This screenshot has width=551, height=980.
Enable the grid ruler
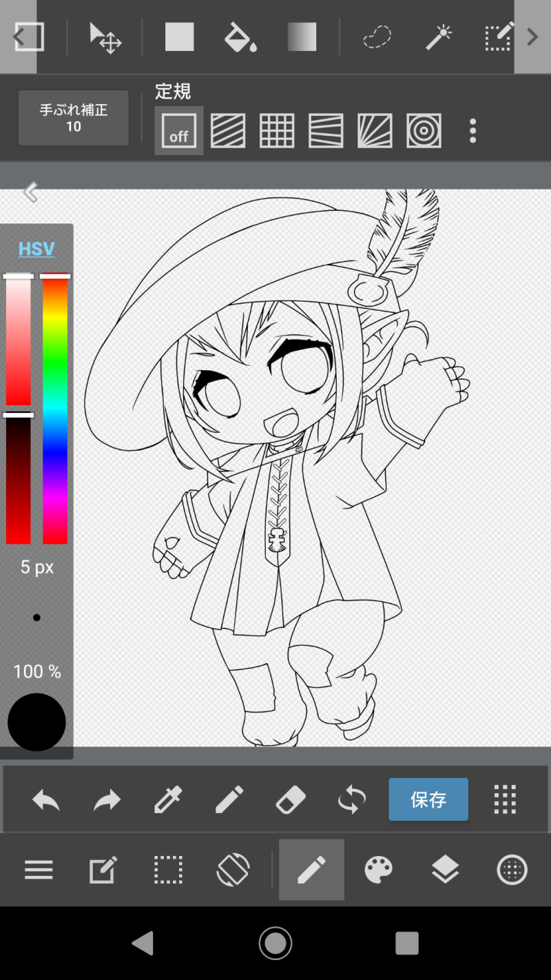(277, 130)
